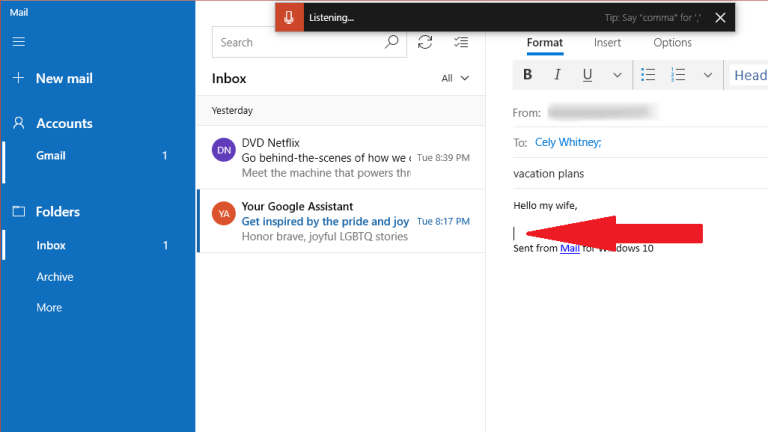Switch to the Insert tab

607,43
